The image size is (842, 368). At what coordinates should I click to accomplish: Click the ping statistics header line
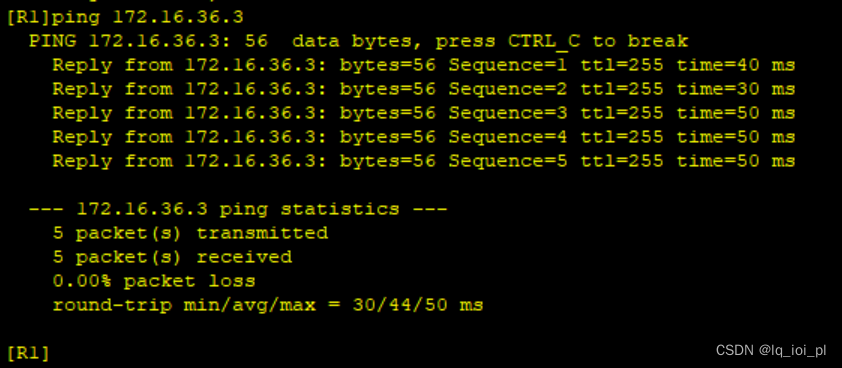click(x=238, y=209)
